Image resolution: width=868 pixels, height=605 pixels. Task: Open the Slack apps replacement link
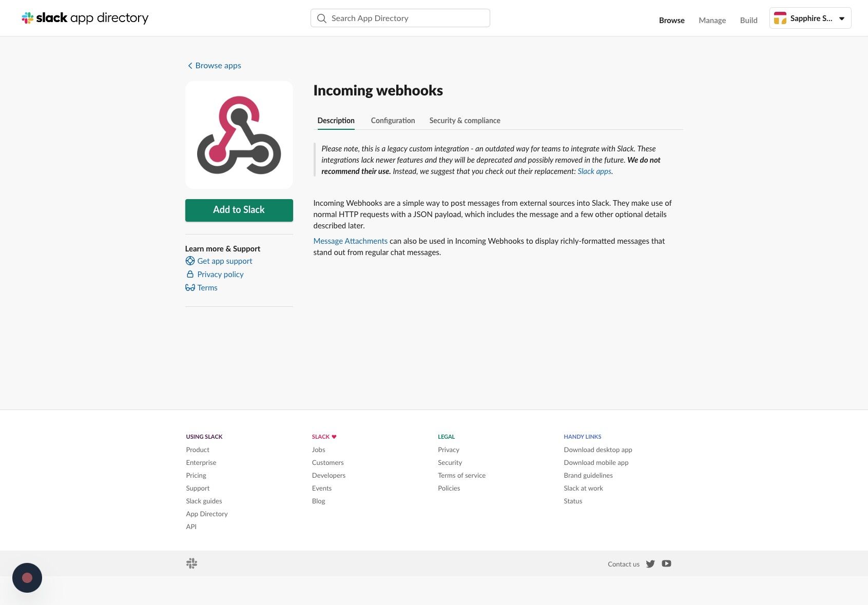(x=594, y=171)
